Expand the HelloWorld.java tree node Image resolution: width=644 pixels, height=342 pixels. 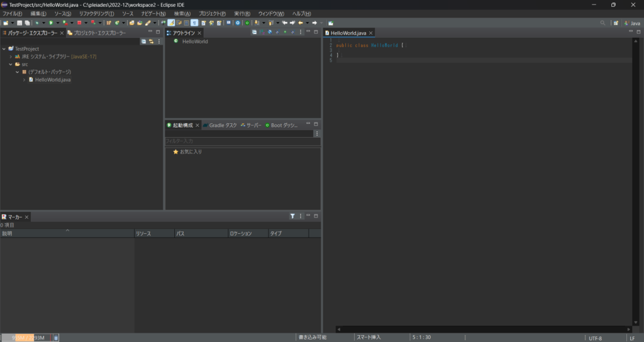[x=24, y=80]
